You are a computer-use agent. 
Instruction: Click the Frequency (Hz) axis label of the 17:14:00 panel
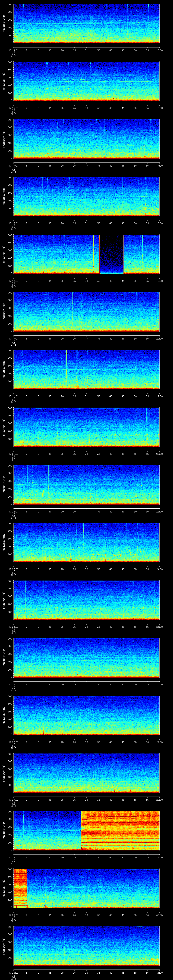tap(4, 24)
